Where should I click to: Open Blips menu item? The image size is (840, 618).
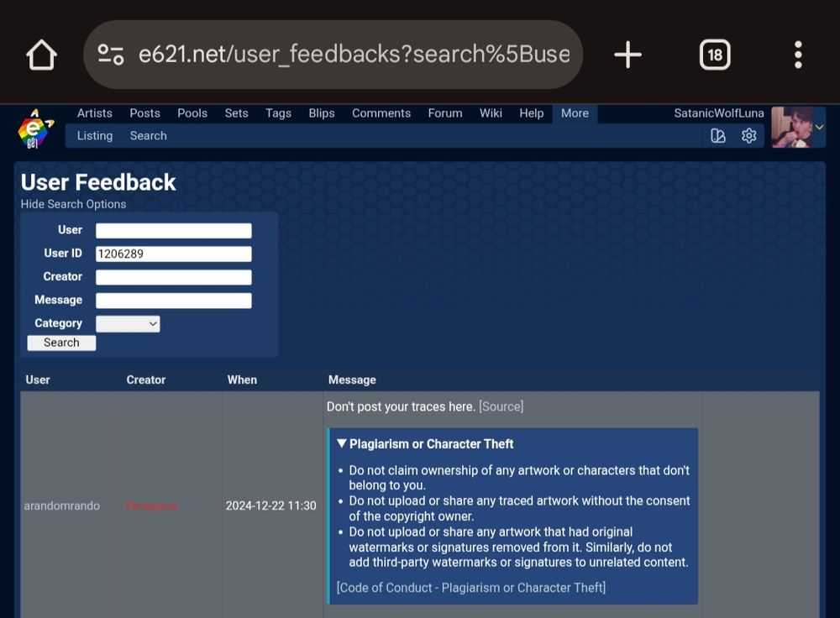click(x=322, y=113)
